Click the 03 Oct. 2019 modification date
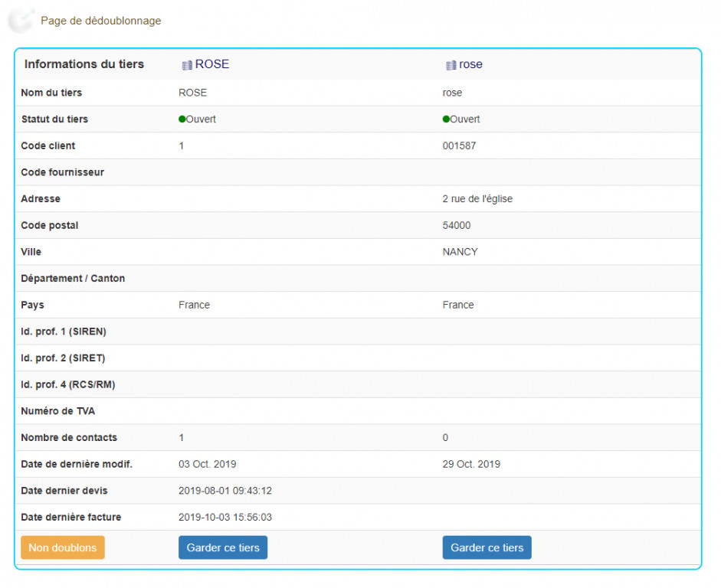Image resolution: width=721 pixels, height=588 pixels. click(x=208, y=464)
